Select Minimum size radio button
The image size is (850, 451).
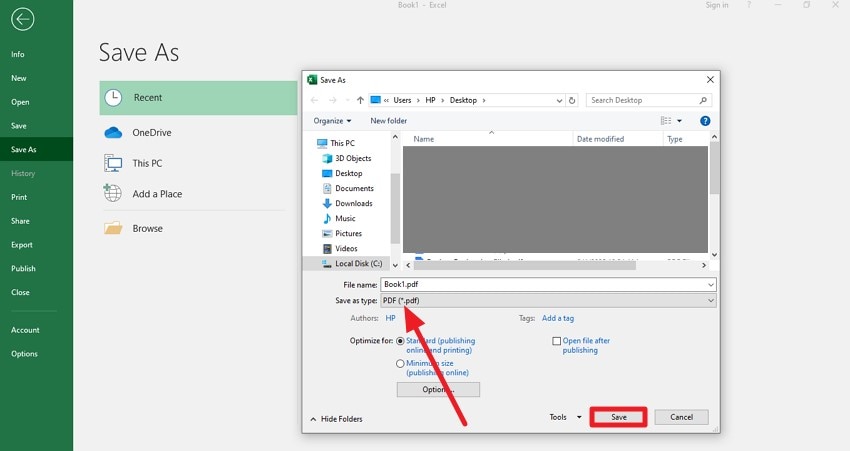(x=400, y=364)
